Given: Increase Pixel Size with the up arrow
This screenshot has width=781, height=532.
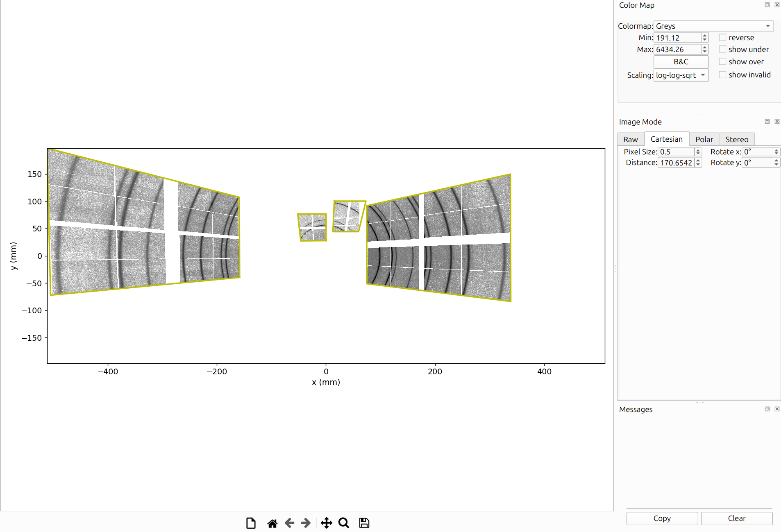Looking at the screenshot, I should pyautogui.click(x=698, y=150).
